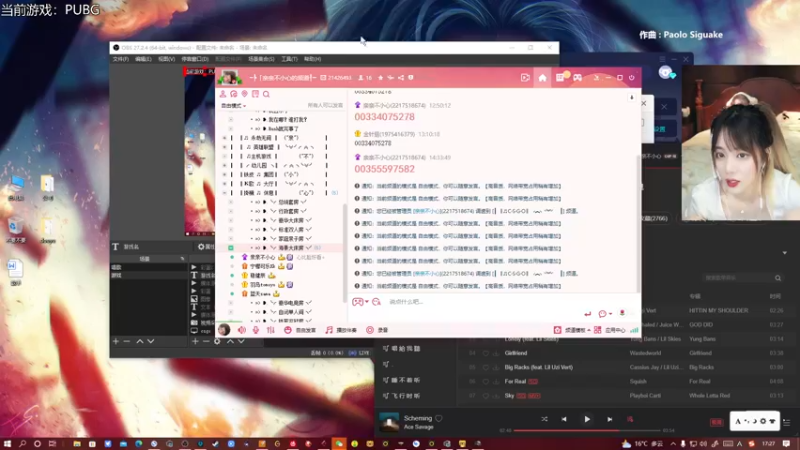Click user 羽鸟tomoyo in channel list
The height and width of the screenshot is (450, 800).
click(263, 285)
